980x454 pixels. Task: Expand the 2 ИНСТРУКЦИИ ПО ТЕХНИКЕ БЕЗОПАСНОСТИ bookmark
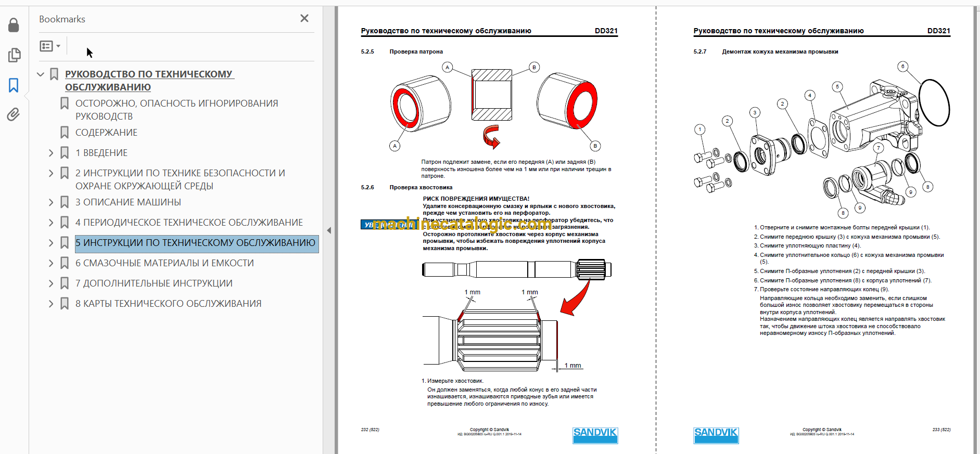(51, 173)
